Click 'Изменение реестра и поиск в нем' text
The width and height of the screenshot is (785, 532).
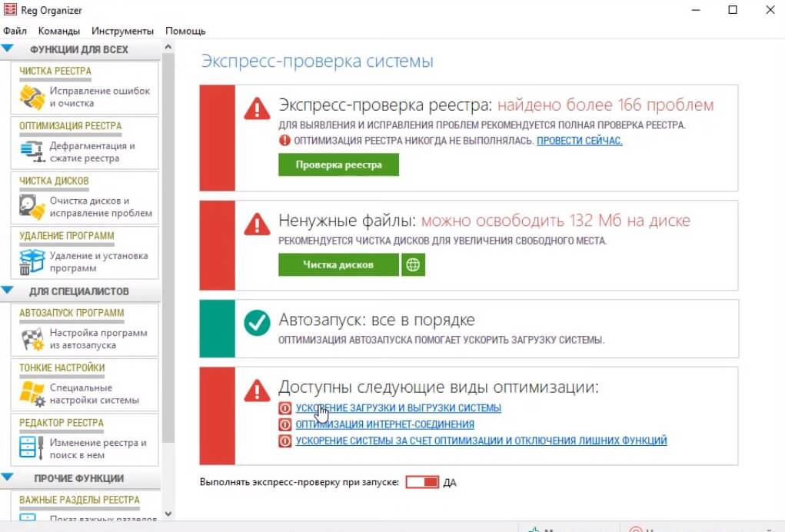98,449
